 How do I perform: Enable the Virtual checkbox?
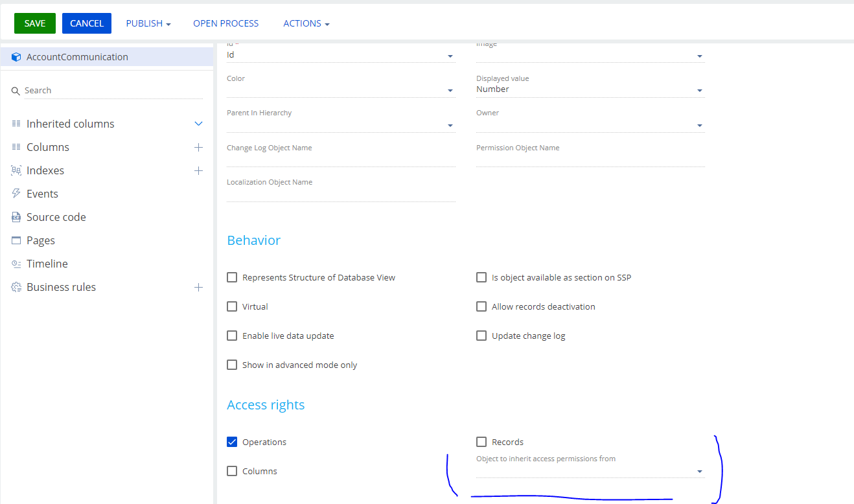[x=232, y=306]
